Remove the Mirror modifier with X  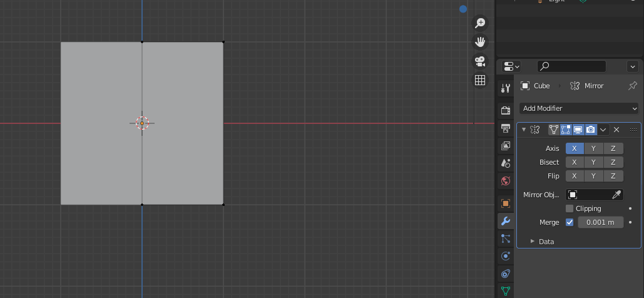(616, 130)
